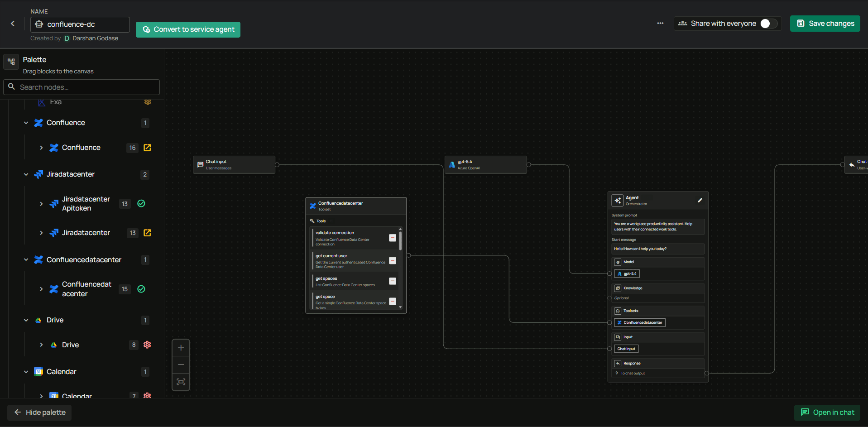Click the back arrow icon
The height and width of the screenshot is (427, 868).
pyautogui.click(x=13, y=24)
